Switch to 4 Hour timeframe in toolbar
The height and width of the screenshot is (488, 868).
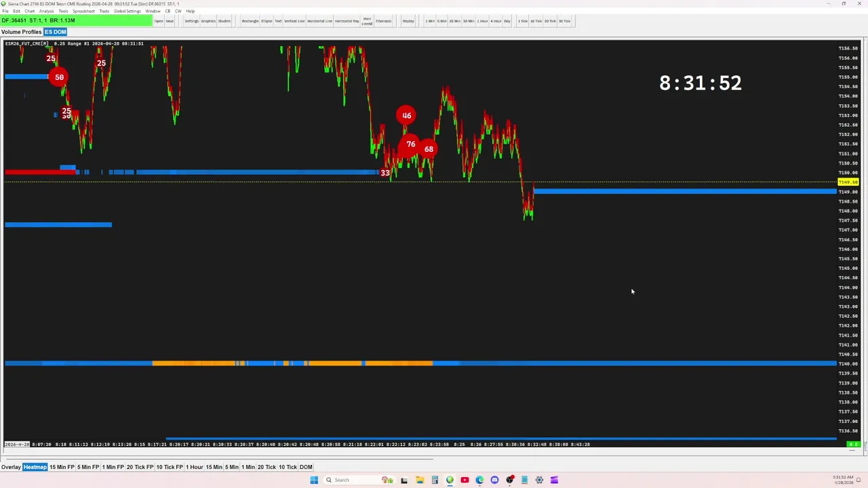pyautogui.click(x=496, y=21)
